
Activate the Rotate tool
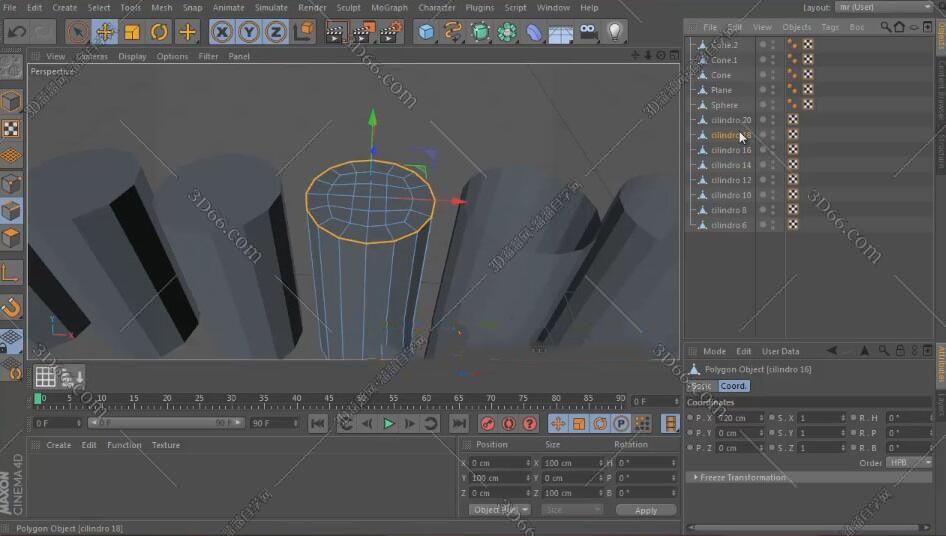point(159,32)
